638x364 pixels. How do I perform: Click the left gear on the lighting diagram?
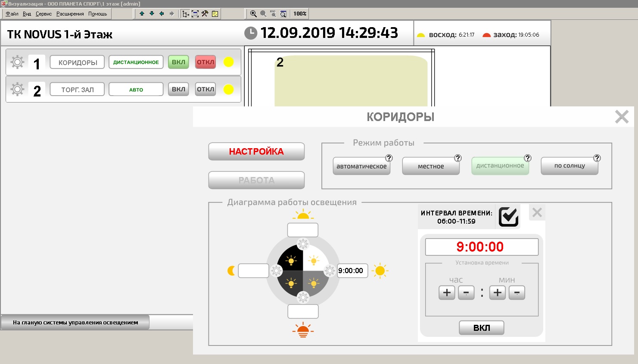276,271
